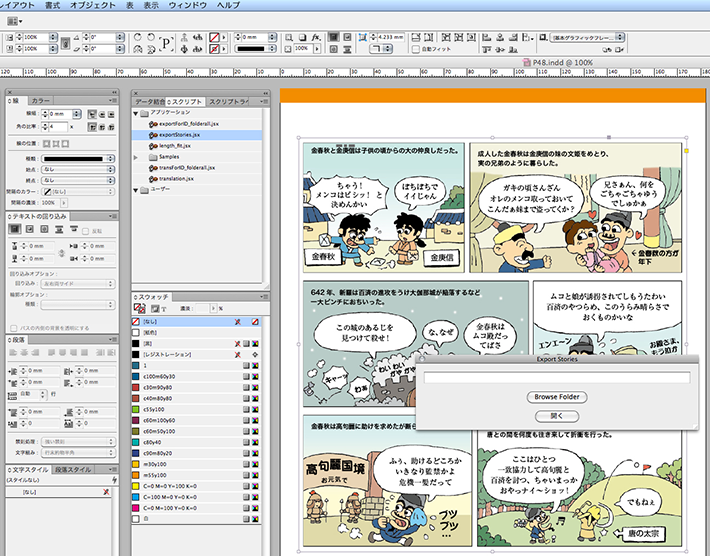Screen dimensions: 710x556
Task: Click the select content icon
Action: coord(184,49)
